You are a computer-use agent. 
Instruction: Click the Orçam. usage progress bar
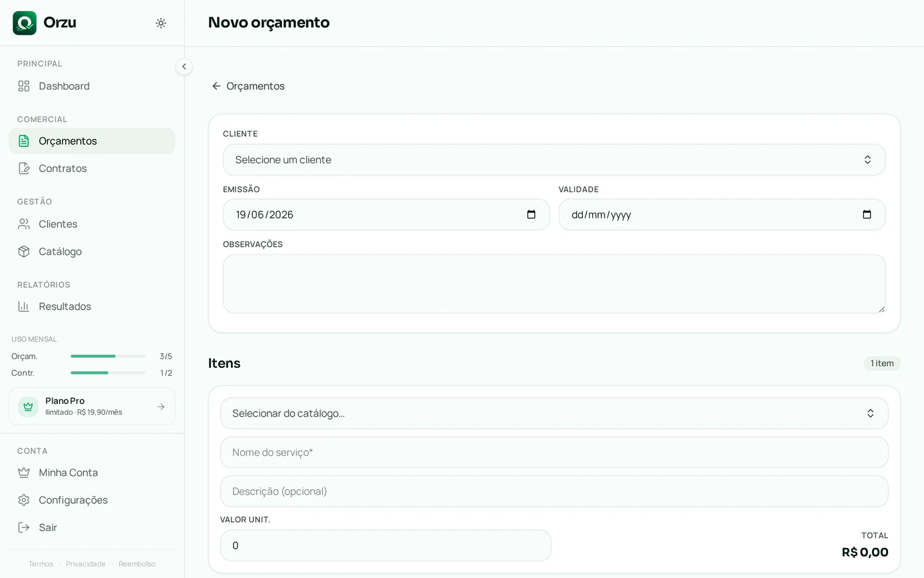[x=108, y=356]
